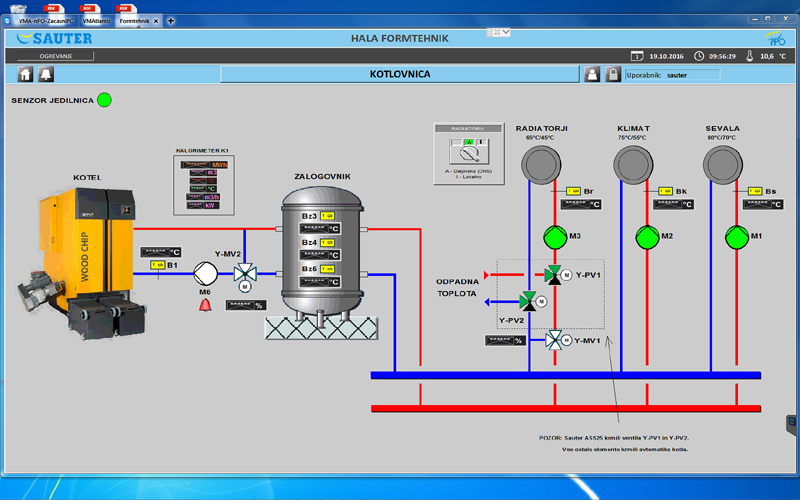Open the Recycle Bin desktop icon
Image resolution: width=800 pixels, height=500 pixels.
point(18,7)
